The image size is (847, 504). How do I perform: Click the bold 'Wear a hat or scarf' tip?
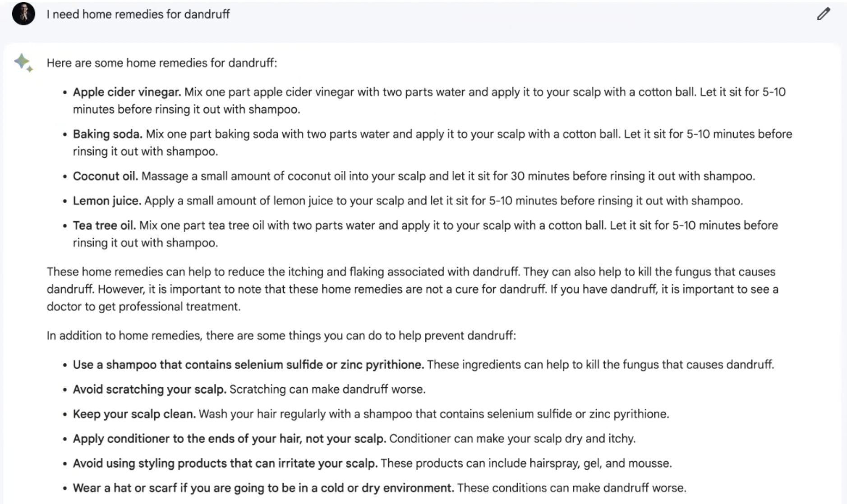click(x=263, y=488)
